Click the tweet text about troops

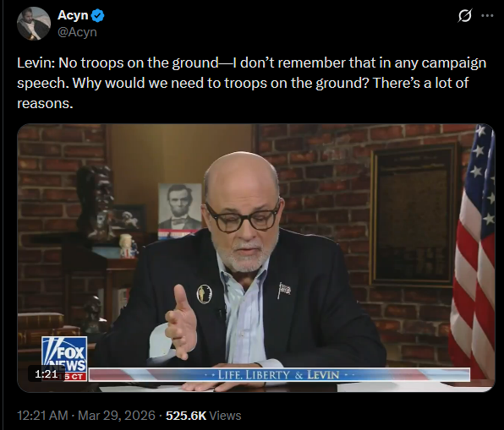[252, 83]
